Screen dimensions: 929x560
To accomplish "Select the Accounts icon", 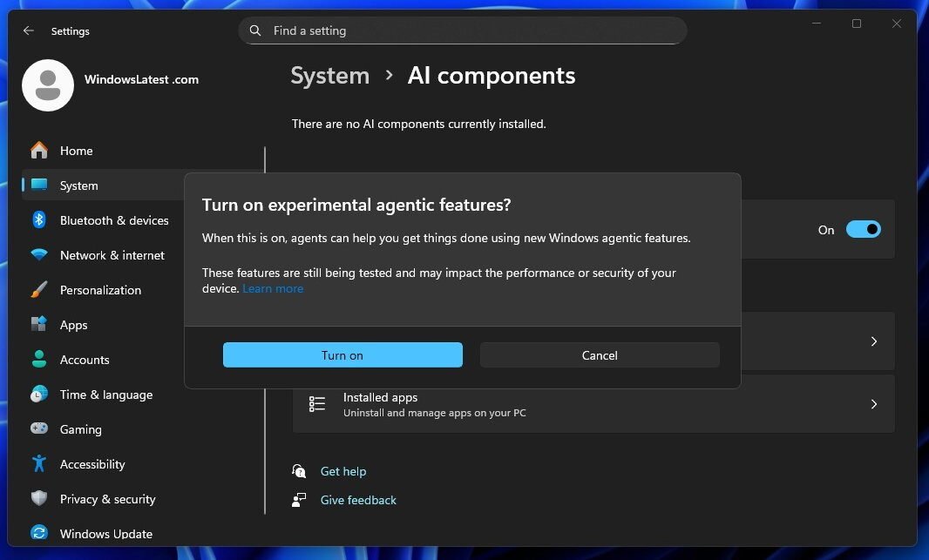I will click(x=39, y=360).
